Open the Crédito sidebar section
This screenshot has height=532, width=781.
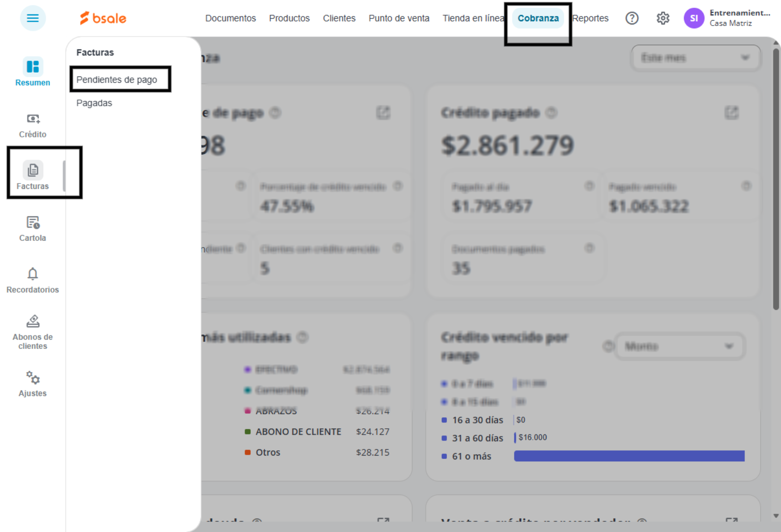[x=33, y=125]
